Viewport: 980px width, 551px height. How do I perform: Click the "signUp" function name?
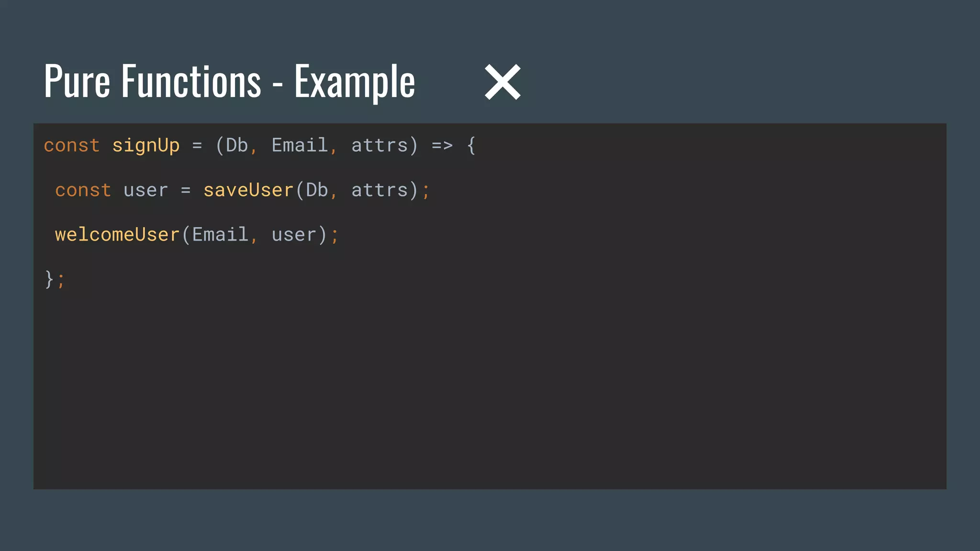pos(146,145)
